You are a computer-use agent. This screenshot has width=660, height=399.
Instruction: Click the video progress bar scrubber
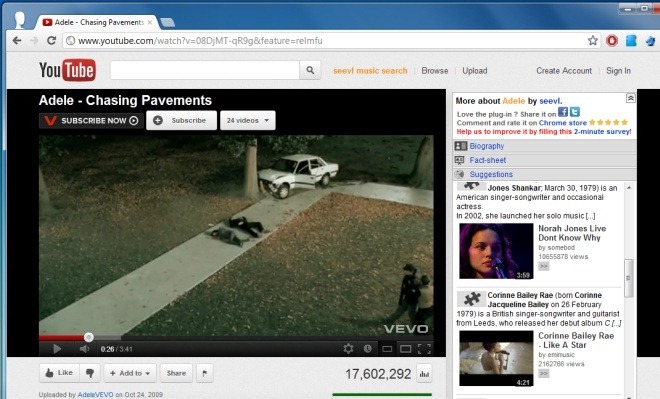point(88,337)
